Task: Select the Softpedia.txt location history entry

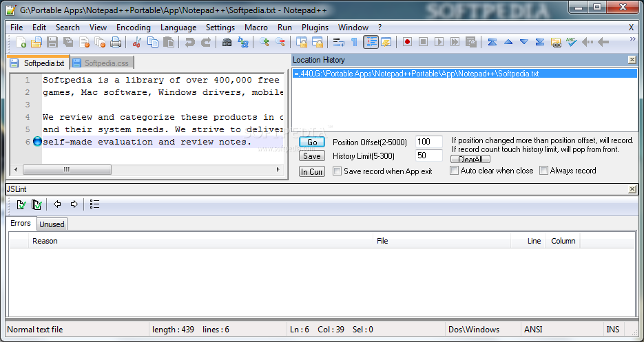Action: click(x=464, y=74)
